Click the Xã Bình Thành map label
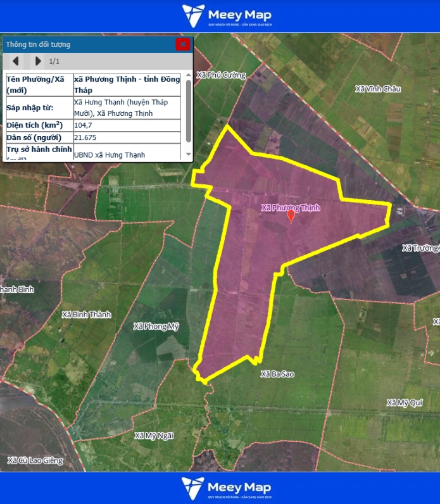Image resolution: width=440 pixels, height=504 pixels. pos(87,315)
